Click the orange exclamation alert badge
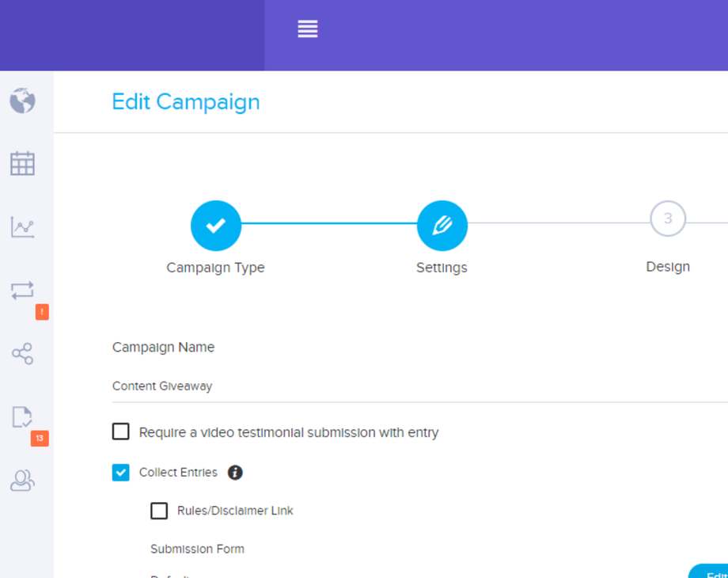The width and height of the screenshot is (728, 578). point(42,312)
